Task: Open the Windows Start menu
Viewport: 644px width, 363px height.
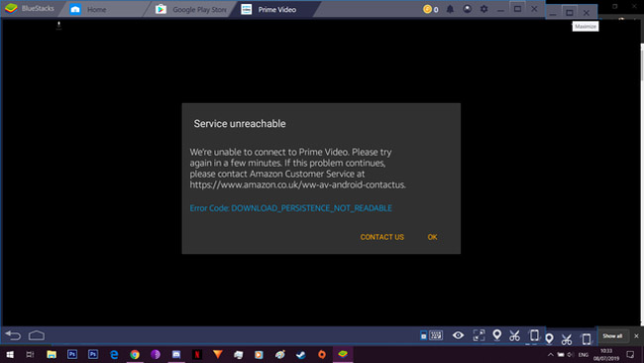Action: click(x=10, y=354)
